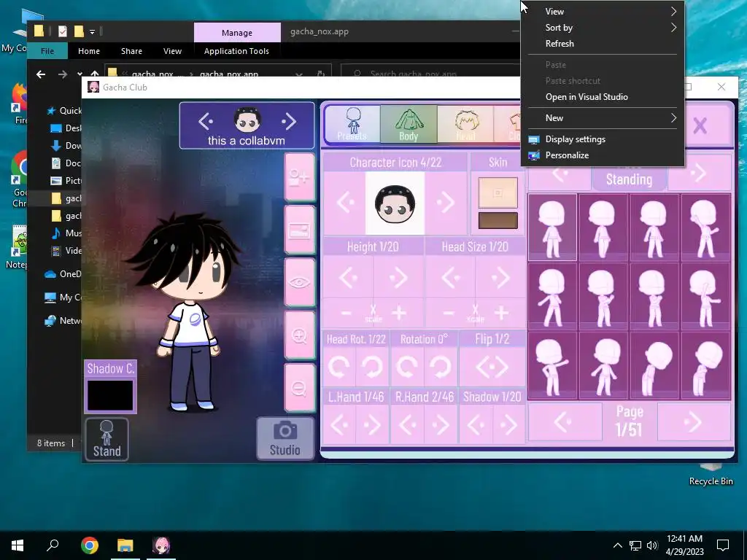
Task: Zoom in with the magnifier plus button
Action: tap(299, 335)
